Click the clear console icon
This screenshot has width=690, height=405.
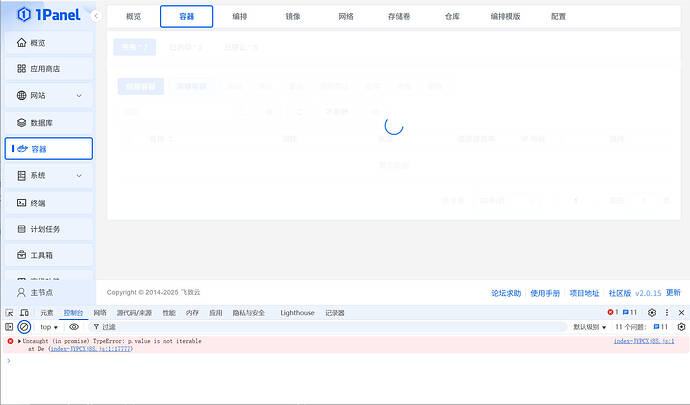click(24, 327)
